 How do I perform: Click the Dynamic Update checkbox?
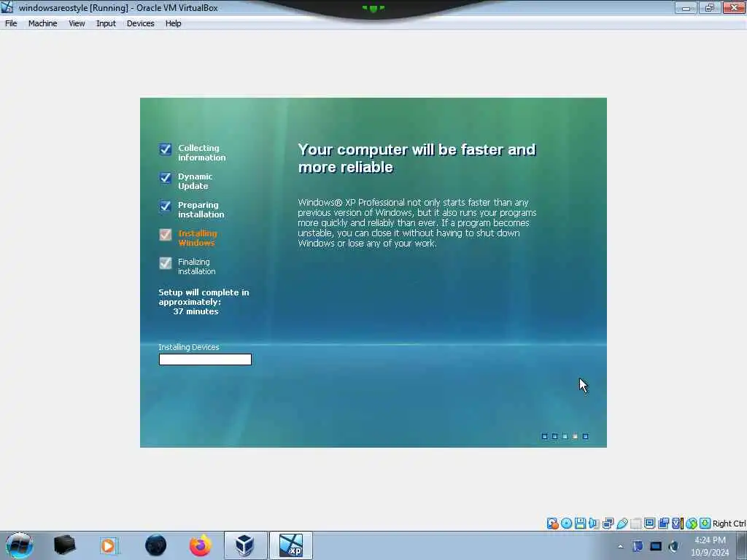coord(166,178)
